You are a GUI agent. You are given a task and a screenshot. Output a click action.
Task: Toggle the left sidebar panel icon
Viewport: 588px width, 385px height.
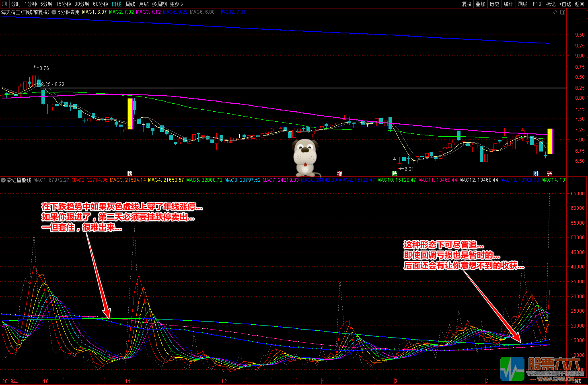click(4, 4)
